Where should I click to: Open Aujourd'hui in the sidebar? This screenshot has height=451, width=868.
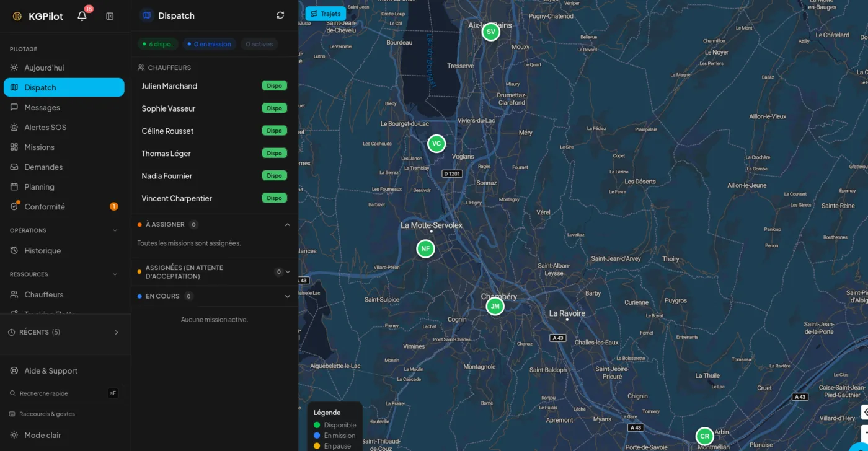[x=64, y=68]
